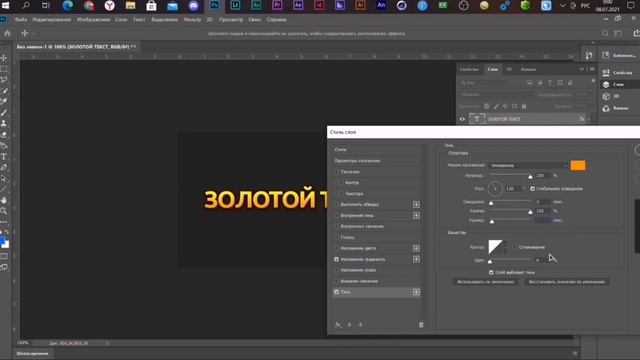Click the lock image pixels brush icon
The height and width of the screenshot is (360, 640).
coord(496,106)
